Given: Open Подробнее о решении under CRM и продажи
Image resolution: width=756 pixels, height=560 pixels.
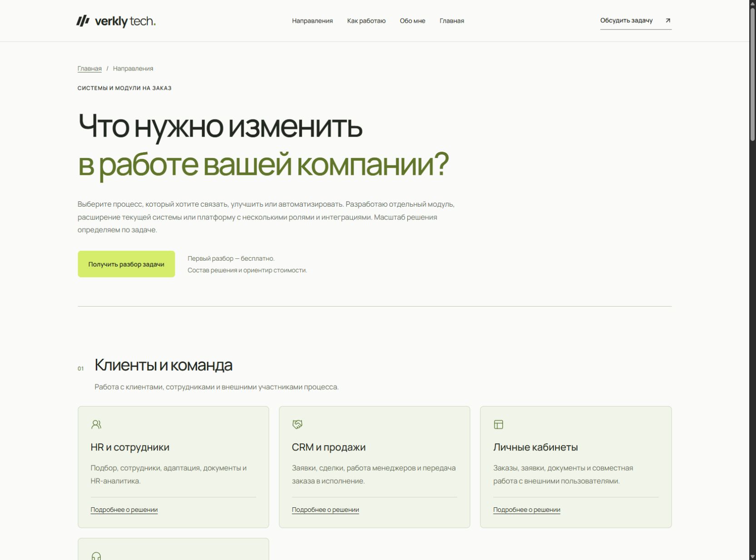Looking at the screenshot, I should pyautogui.click(x=325, y=510).
